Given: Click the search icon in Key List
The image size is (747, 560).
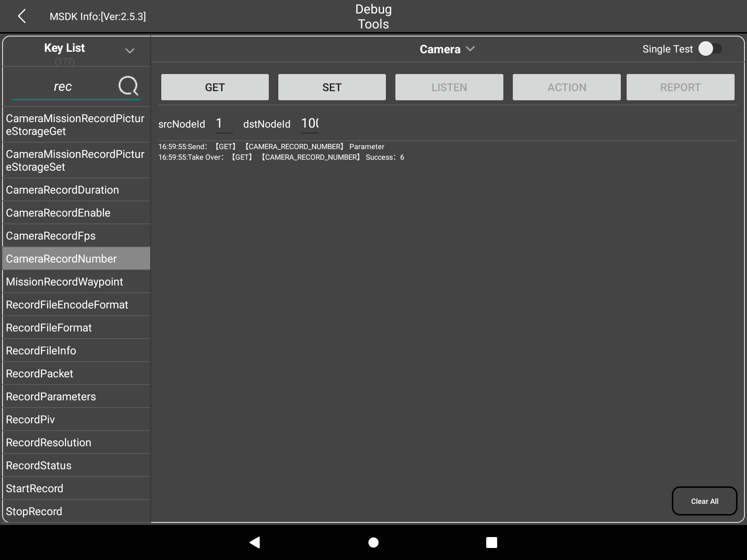Looking at the screenshot, I should tap(130, 86).
